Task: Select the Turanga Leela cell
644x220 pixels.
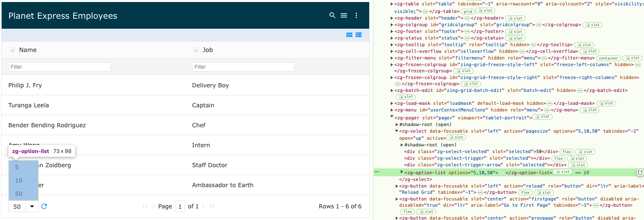Action: [94, 105]
